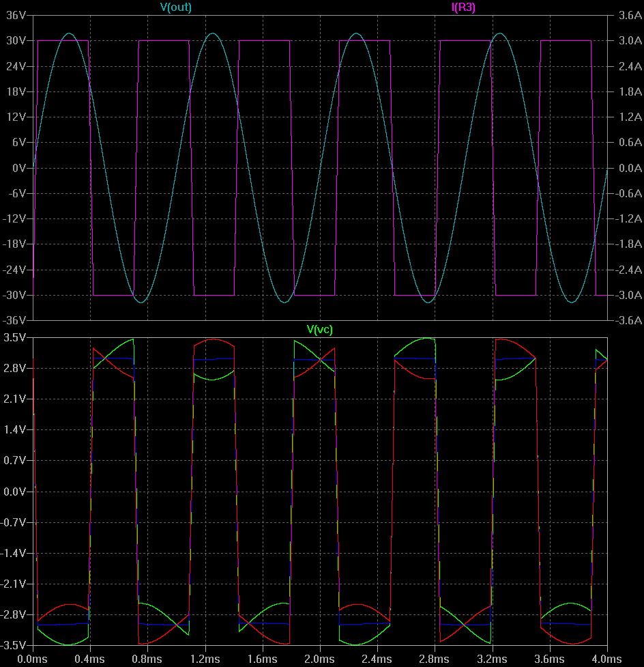
Task: Click the 0.0A right axis label
Action: tap(630, 168)
